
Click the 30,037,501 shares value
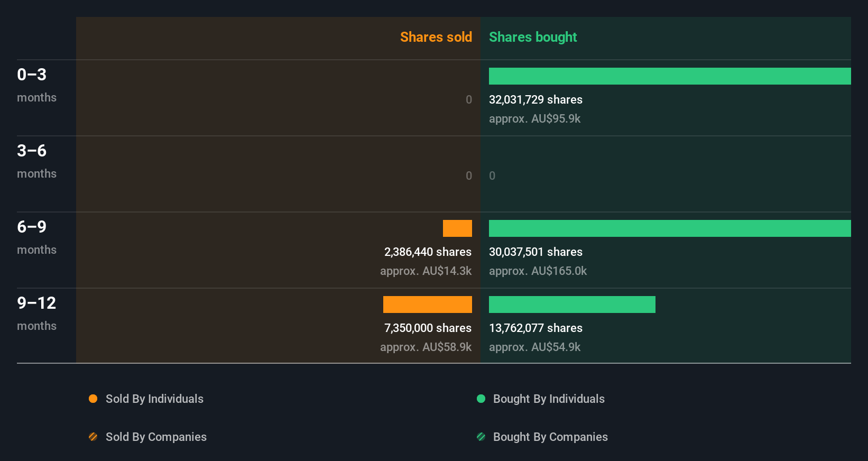535,252
